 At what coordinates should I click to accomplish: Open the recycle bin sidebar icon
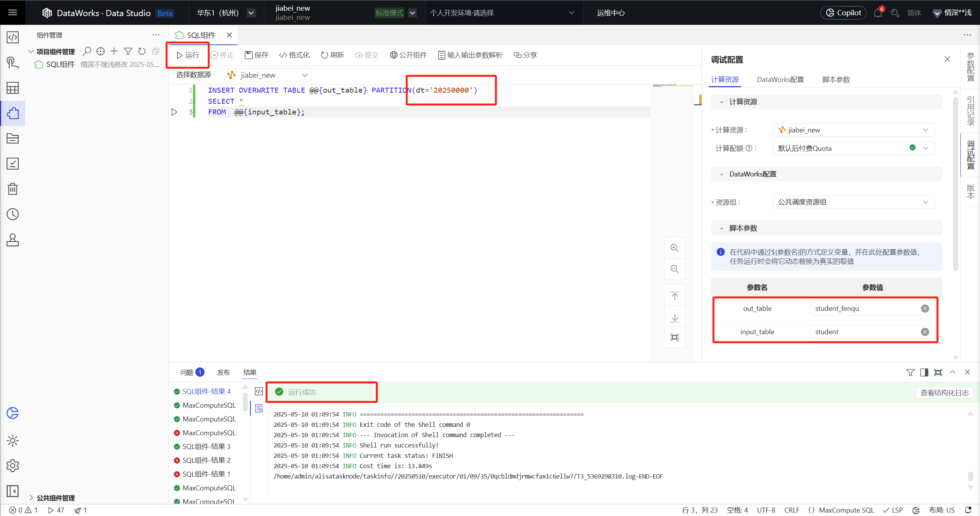coord(13,189)
